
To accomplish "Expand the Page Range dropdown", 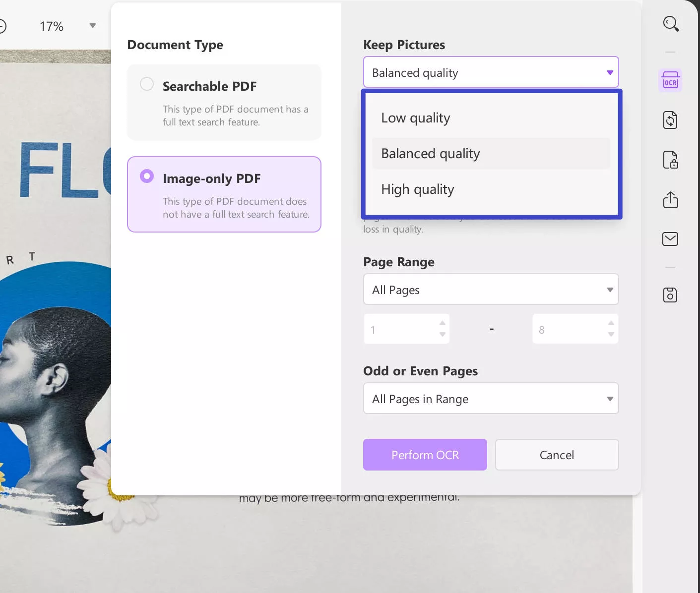I will (610, 290).
